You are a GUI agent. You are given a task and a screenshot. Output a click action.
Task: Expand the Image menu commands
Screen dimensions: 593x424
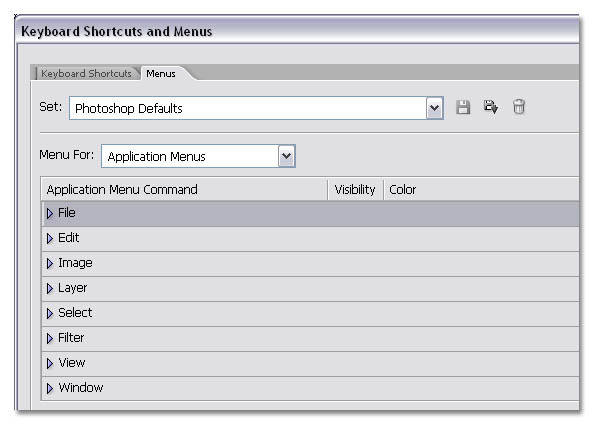pos(50,263)
